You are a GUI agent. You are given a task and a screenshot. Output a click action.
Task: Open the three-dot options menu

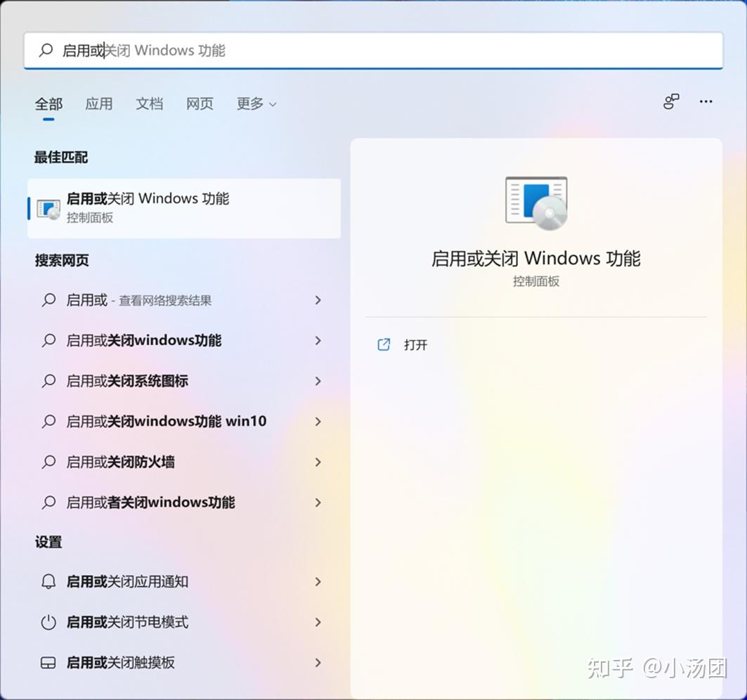(x=706, y=101)
